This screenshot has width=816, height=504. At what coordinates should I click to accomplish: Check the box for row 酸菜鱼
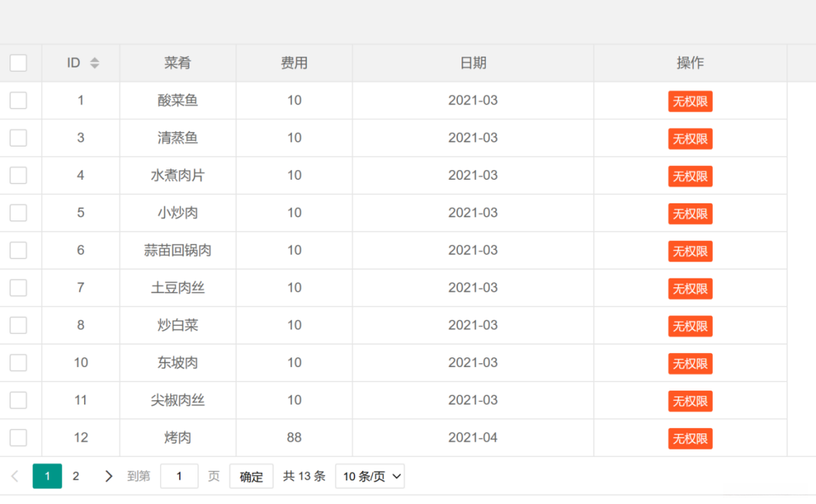(18, 100)
